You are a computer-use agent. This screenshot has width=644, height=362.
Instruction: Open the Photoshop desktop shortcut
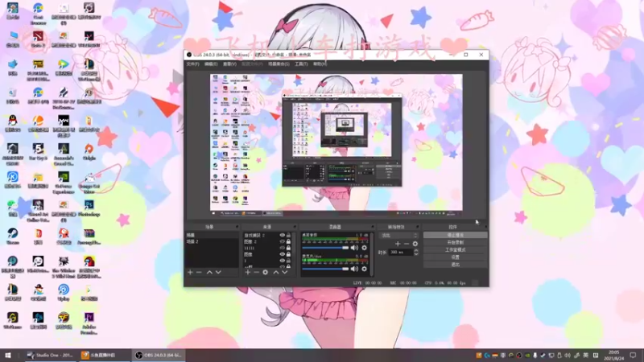tap(89, 208)
